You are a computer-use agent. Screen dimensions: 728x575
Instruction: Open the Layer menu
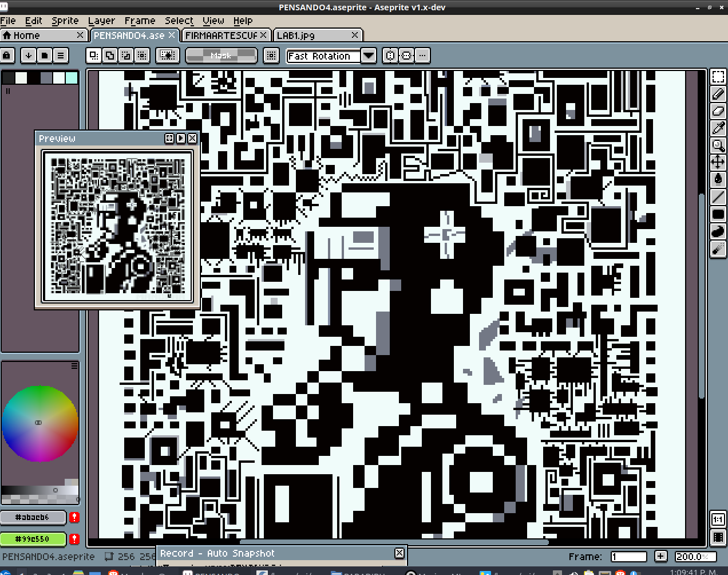(101, 21)
